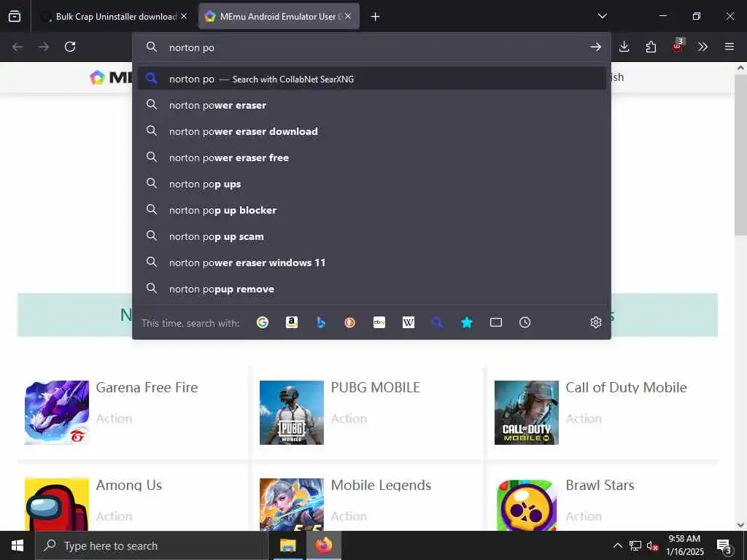The image size is (747, 560).
Task: Switch to Bulk Crap Uninstaller download tab
Action: [115, 16]
